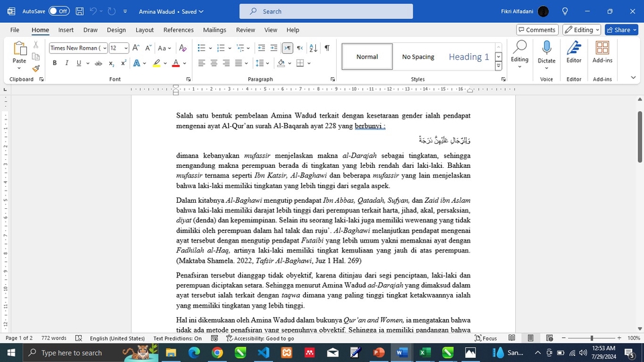
Task: Click the Bullets list icon
Action: click(201, 48)
